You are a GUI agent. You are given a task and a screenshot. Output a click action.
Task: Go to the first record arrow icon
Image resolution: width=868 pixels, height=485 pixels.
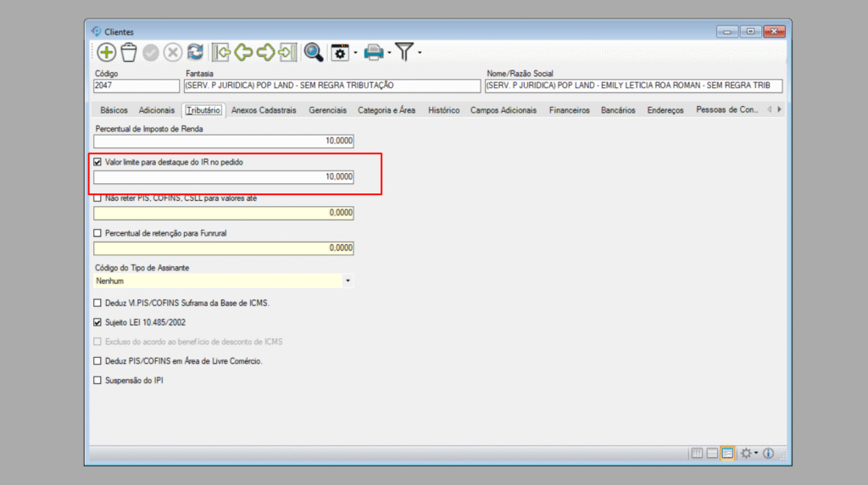(x=221, y=53)
